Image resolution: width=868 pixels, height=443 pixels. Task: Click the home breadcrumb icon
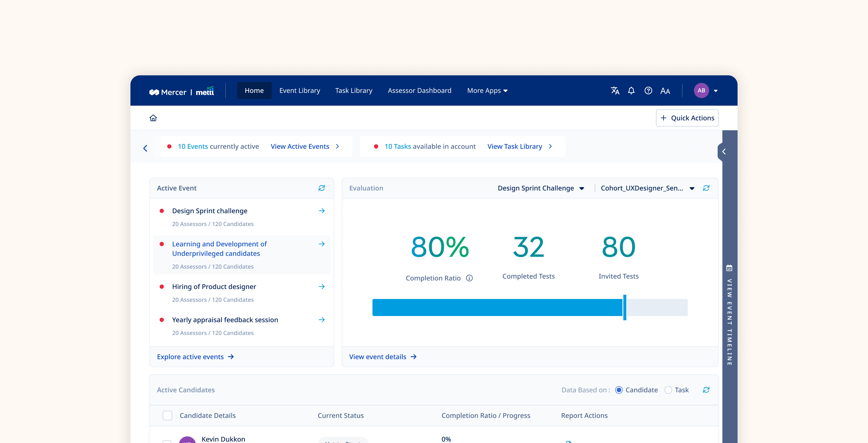coord(153,118)
